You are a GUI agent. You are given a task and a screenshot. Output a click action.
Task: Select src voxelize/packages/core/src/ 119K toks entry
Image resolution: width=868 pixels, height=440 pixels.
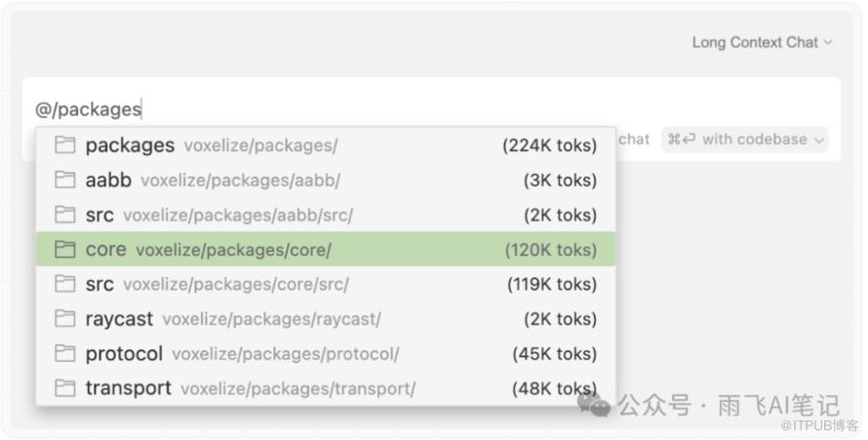pyautogui.click(x=326, y=284)
